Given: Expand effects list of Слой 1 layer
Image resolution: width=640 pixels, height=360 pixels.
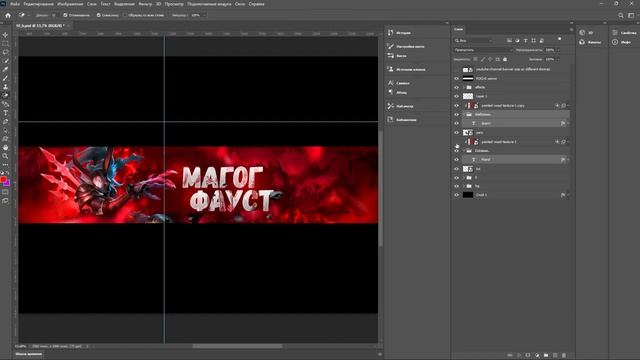Looking at the screenshot, I should pos(568,195).
